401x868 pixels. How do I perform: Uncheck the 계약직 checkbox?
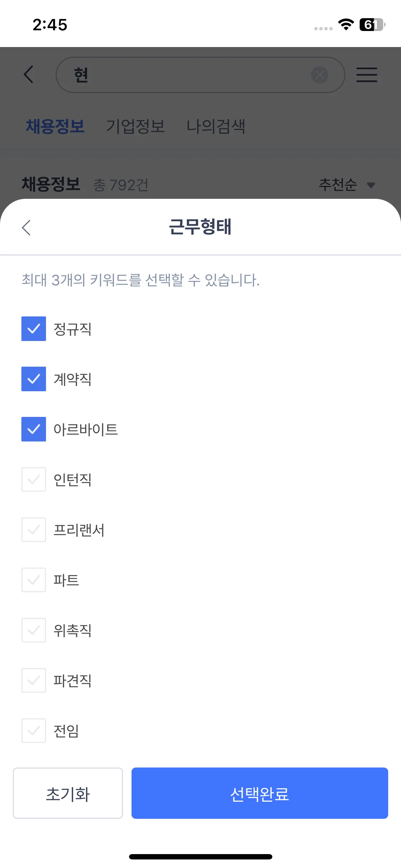pyautogui.click(x=34, y=379)
